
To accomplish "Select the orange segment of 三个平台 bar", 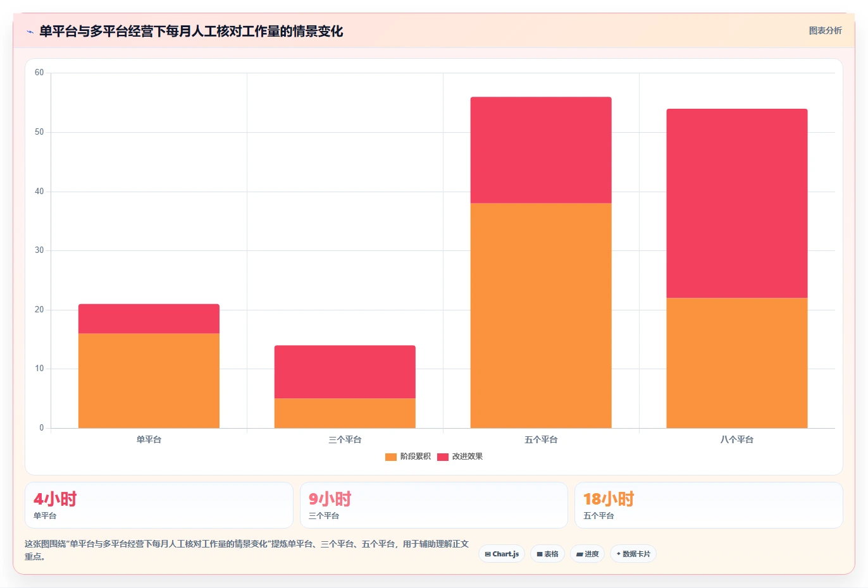I will click(x=345, y=413).
